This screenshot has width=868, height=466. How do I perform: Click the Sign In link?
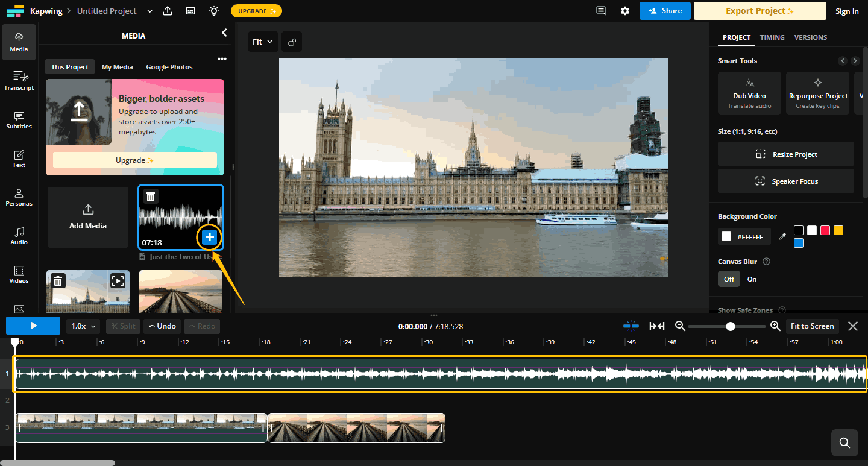point(847,11)
